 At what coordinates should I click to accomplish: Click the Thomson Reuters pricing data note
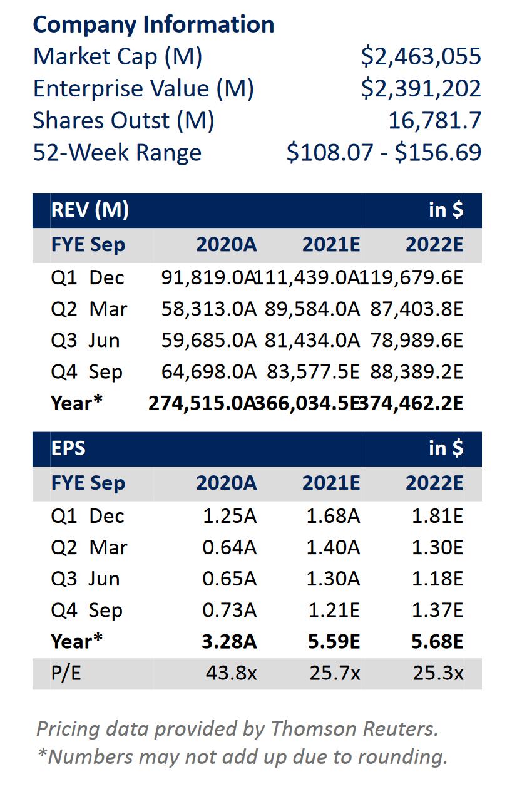pos(238,728)
